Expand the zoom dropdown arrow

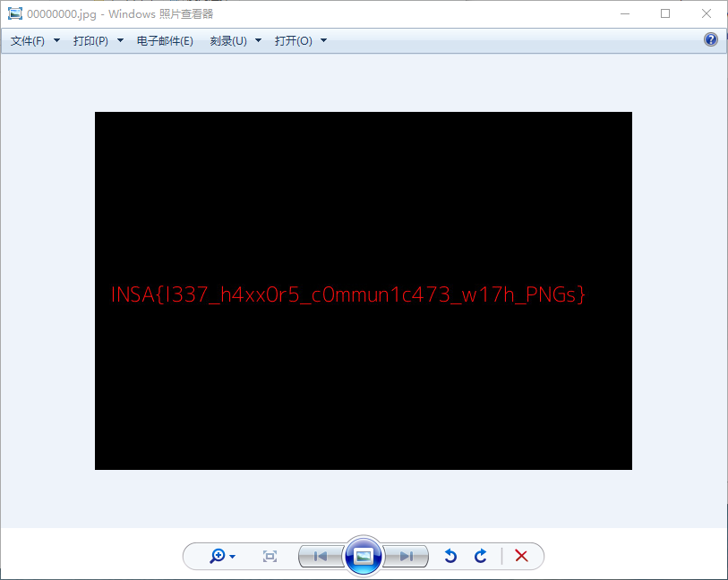click(x=233, y=557)
